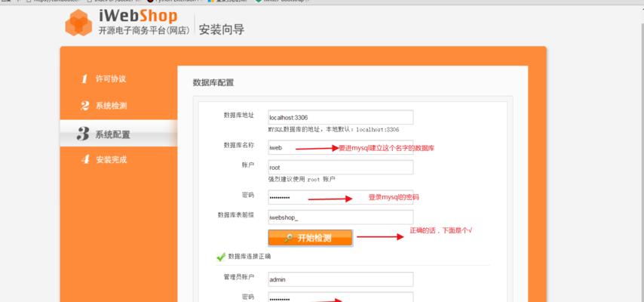Image resolution: width=644 pixels, height=302 pixels.
Task: Click the hint 'MYSQL数据库的地址,本地默认'
Action: coord(333,130)
